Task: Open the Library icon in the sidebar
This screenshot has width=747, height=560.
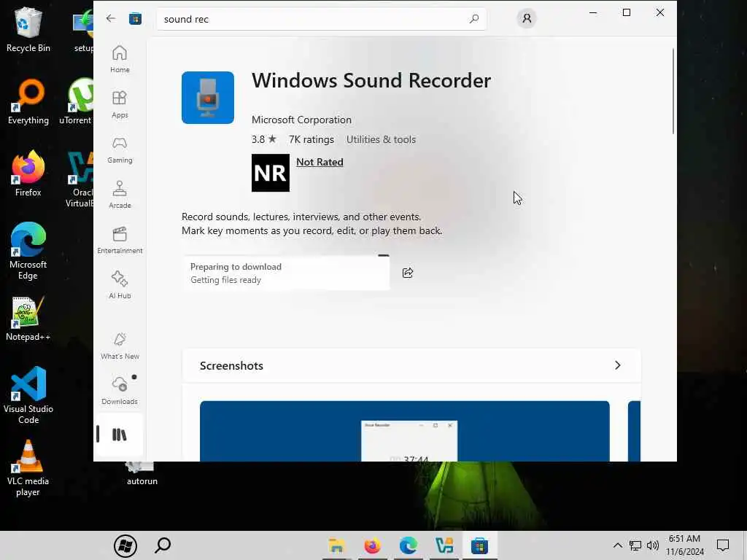Action: click(x=119, y=435)
